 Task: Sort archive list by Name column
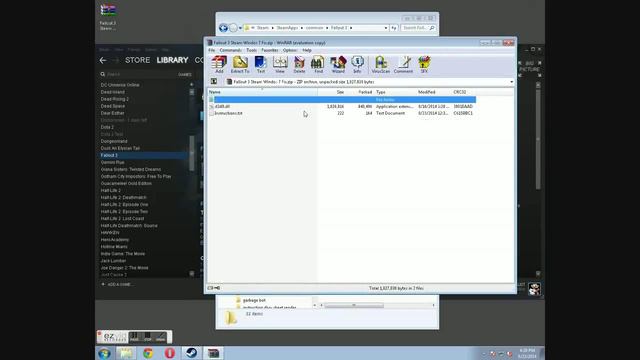(x=262, y=92)
